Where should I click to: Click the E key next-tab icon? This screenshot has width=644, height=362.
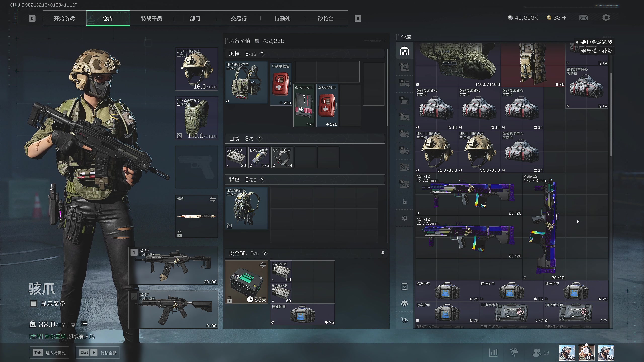tap(358, 18)
